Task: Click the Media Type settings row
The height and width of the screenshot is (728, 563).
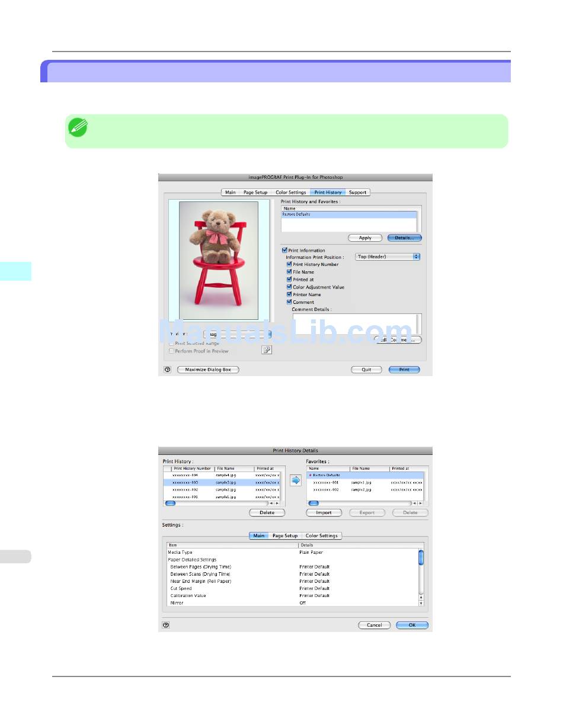Action: pos(293,552)
